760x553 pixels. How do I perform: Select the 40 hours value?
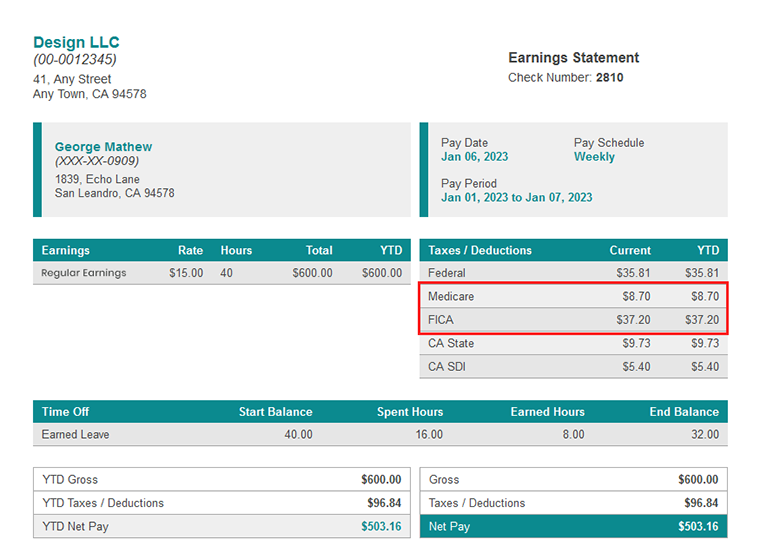pos(226,273)
